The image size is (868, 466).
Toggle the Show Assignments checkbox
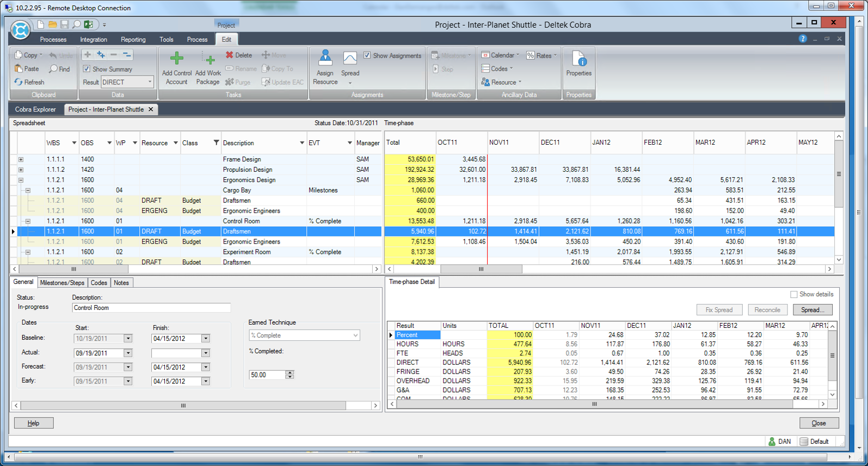pos(367,55)
